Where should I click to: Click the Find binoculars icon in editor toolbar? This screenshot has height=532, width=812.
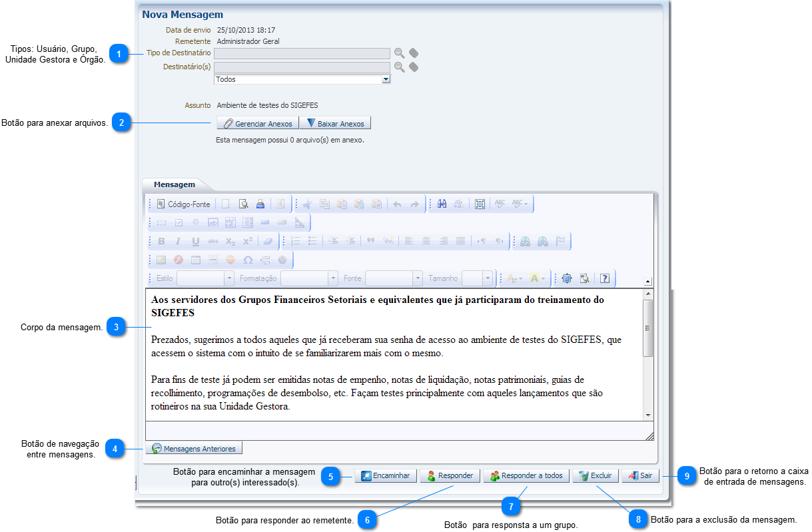pyautogui.click(x=442, y=204)
